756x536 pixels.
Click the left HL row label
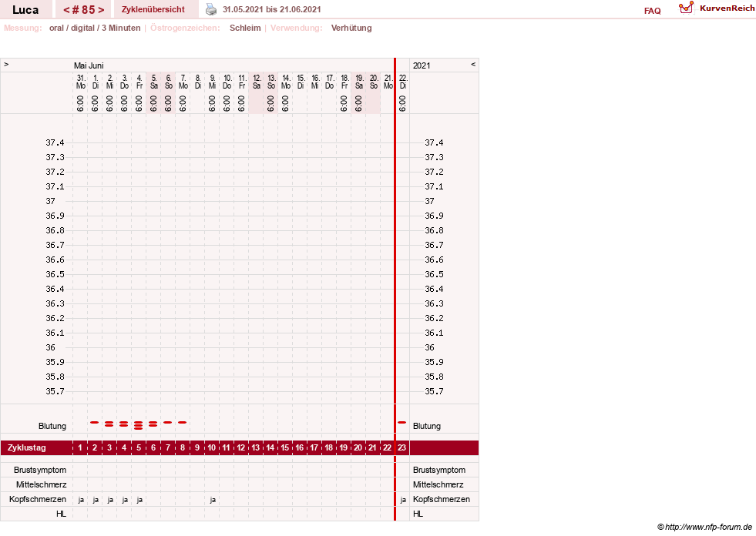[x=61, y=514]
